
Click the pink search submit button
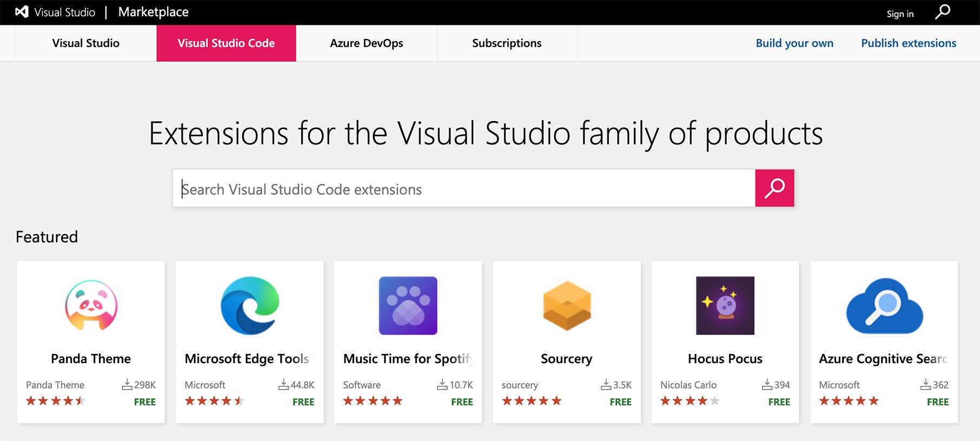click(774, 188)
